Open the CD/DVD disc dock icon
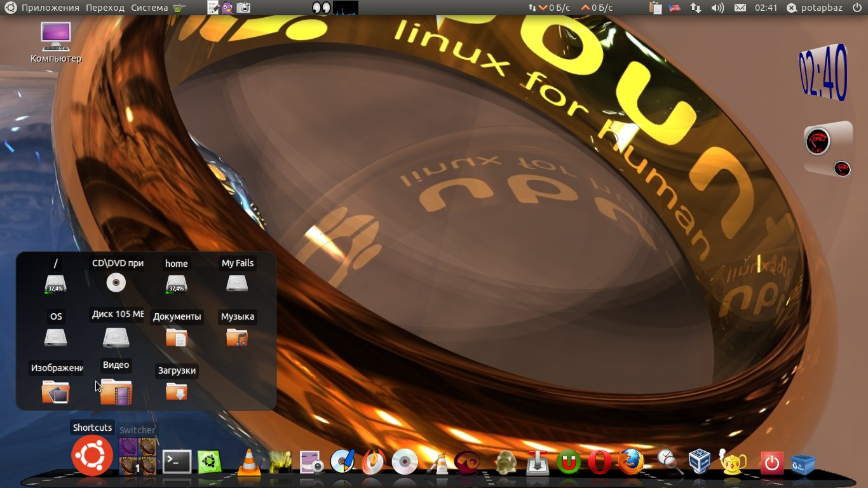This screenshot has height=488, width=868. coord(405,462)
